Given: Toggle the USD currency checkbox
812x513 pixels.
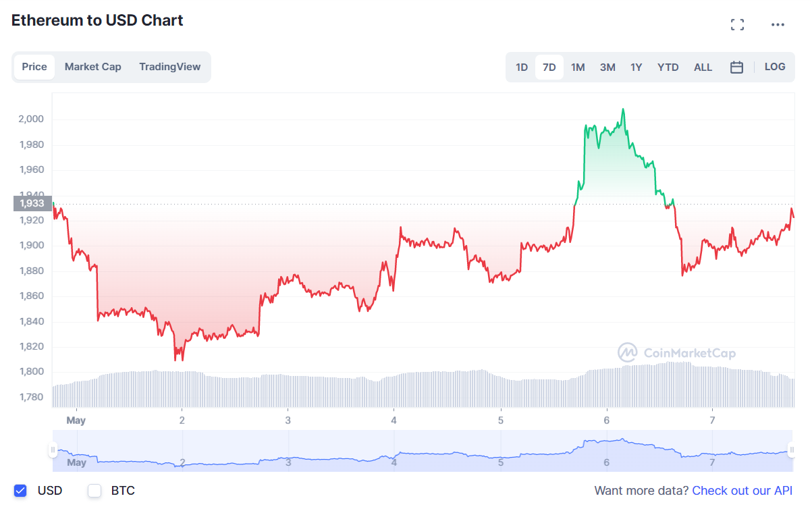Looking at the screenshot, I should 20,491.
